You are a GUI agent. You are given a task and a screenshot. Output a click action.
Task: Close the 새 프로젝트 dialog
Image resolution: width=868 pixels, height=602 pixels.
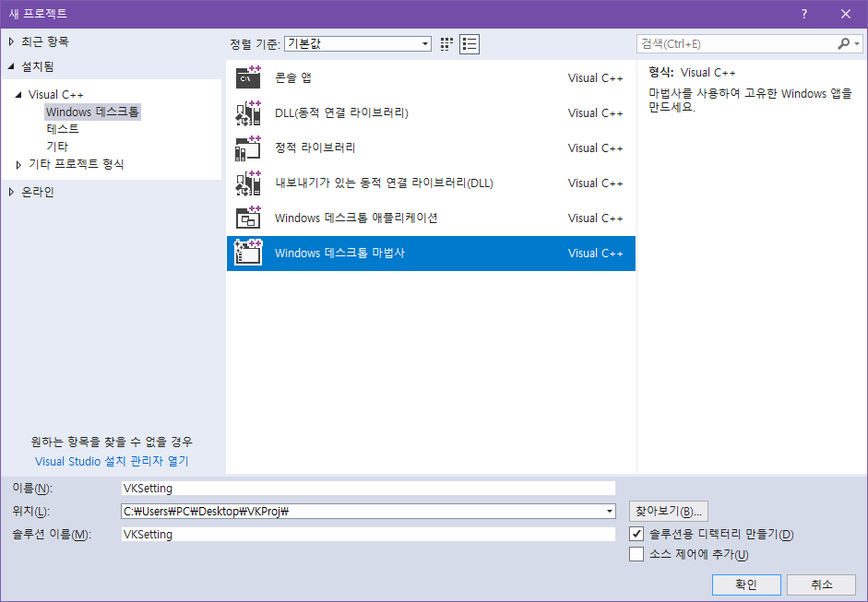pos(845,14)
